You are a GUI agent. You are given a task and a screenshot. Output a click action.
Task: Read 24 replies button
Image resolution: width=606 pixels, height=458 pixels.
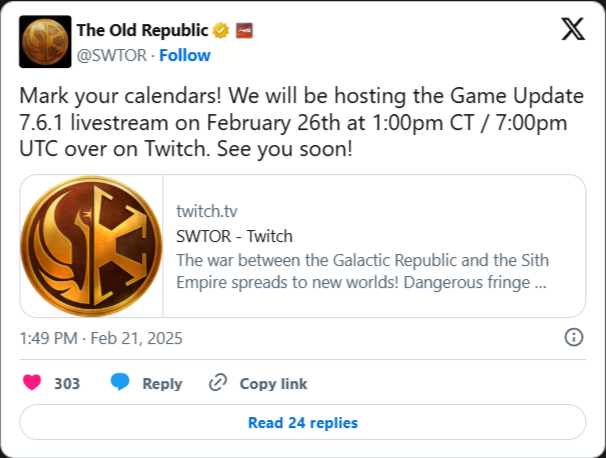tap(303, 422)
